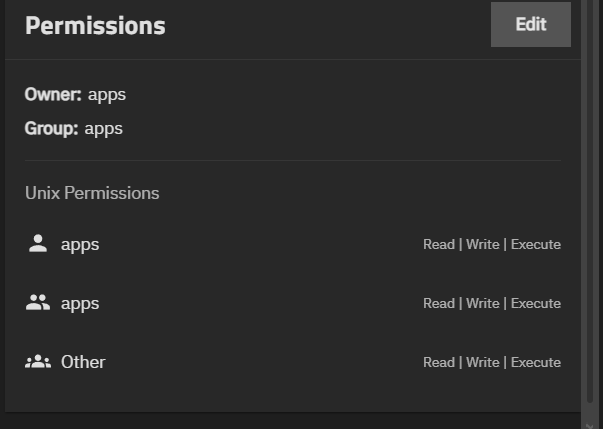Select the Other permissions entry name
603x429 pixels.
click(83, 362)
